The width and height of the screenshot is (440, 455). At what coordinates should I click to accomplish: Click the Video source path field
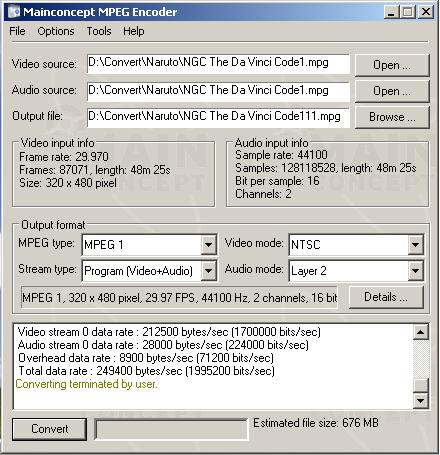[x=218, y=64]
